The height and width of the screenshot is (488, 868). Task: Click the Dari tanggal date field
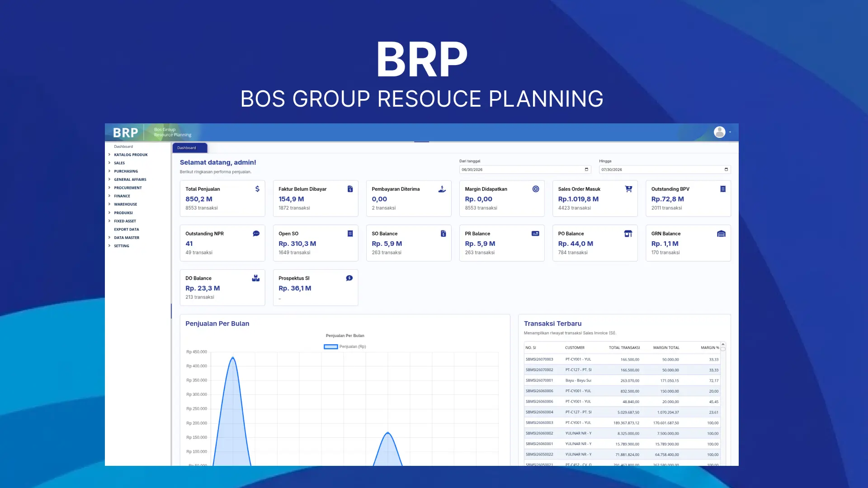point(525,169)
